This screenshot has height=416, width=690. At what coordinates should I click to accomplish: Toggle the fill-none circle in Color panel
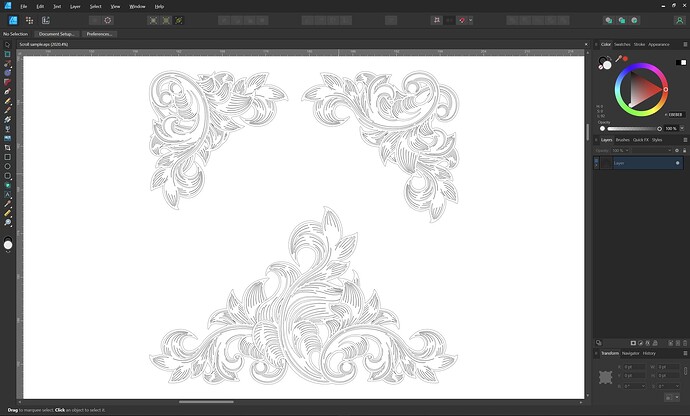(601, 67)
